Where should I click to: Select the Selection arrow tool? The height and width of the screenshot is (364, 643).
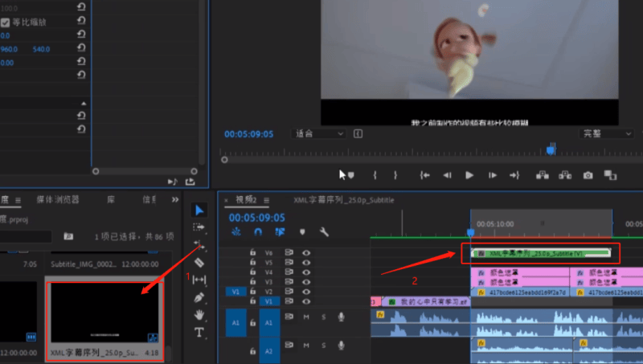pyautogui.click(x=199, y=210)
